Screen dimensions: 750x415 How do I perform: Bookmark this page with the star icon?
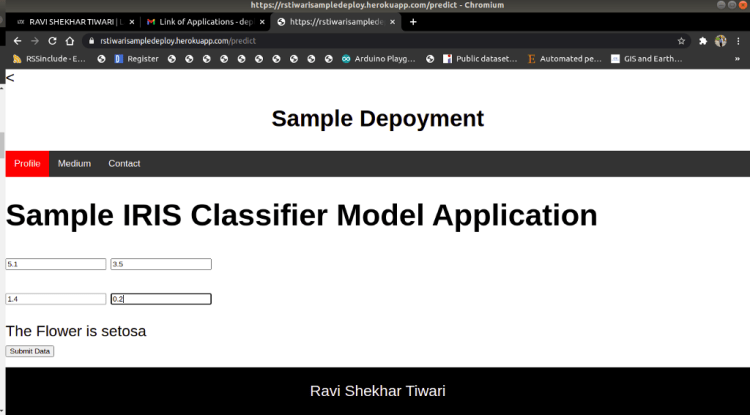pyautogui.click(x=681, y=41)
